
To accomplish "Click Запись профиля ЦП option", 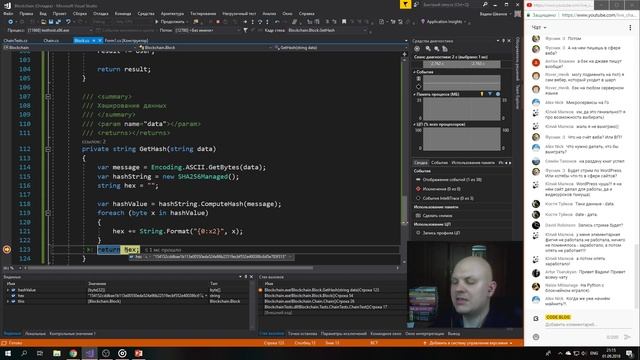I will point(441,233).
